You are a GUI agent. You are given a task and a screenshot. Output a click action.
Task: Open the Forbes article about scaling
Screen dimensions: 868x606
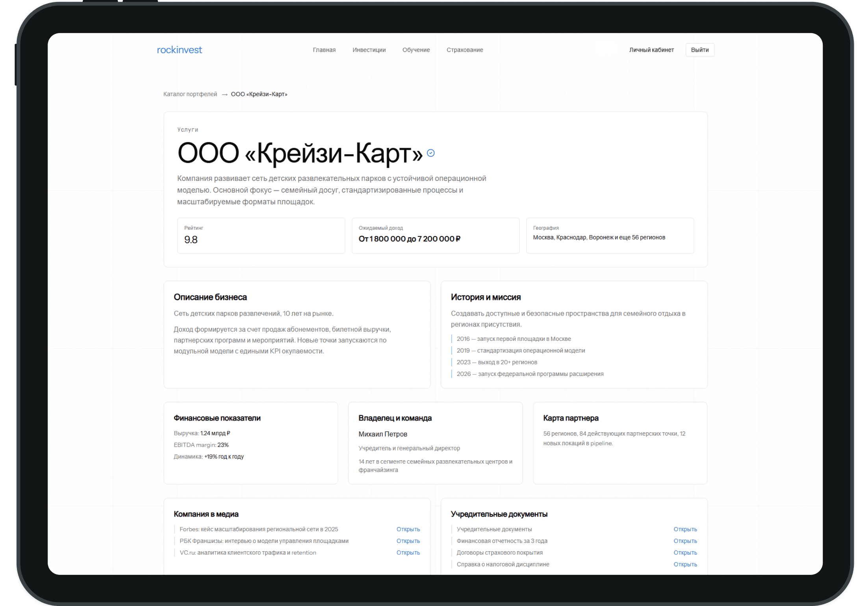(x=408, y=529)
